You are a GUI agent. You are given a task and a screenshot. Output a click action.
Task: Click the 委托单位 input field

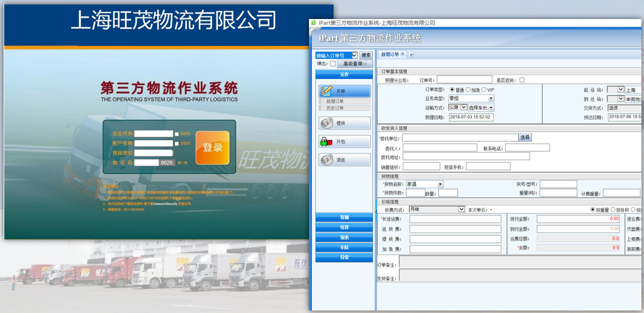click(460, 137)
